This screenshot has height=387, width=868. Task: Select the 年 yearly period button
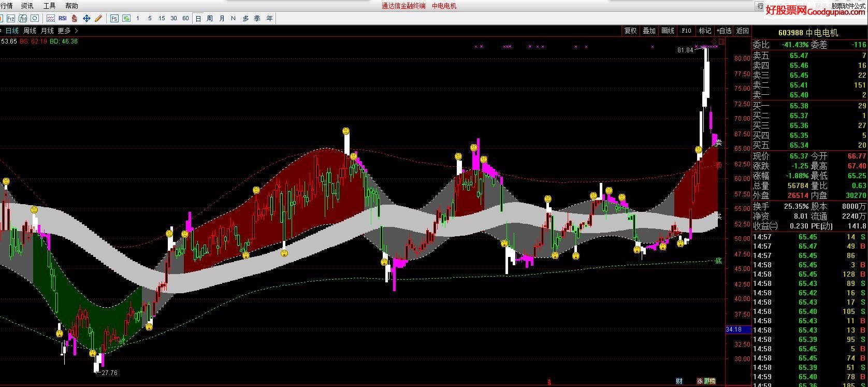(269, 18)
